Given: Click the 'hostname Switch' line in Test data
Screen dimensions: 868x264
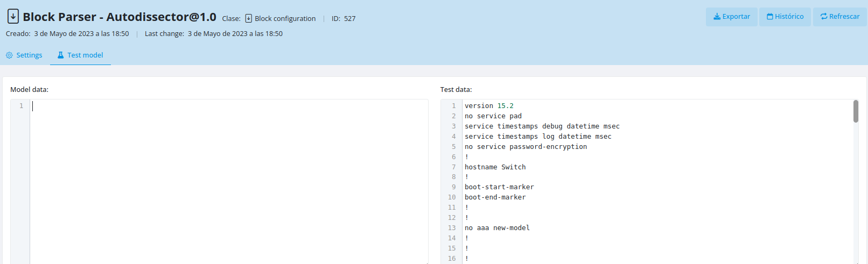Looking at the screenshot, I should point(495,167).
